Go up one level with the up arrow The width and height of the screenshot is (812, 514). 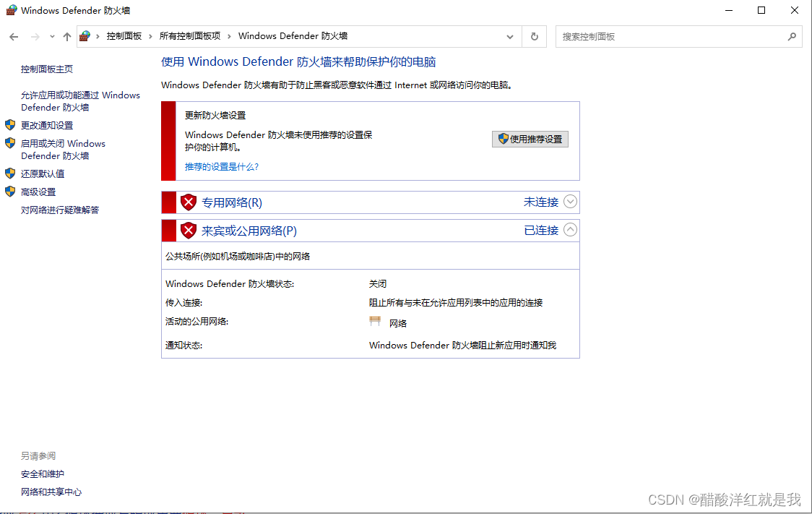[66, 37]
